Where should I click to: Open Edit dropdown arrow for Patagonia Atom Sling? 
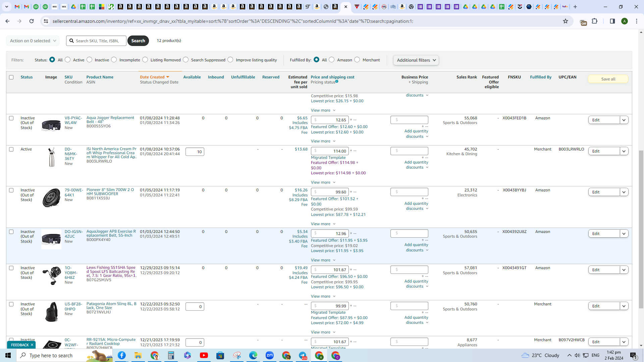click(624, 306)
